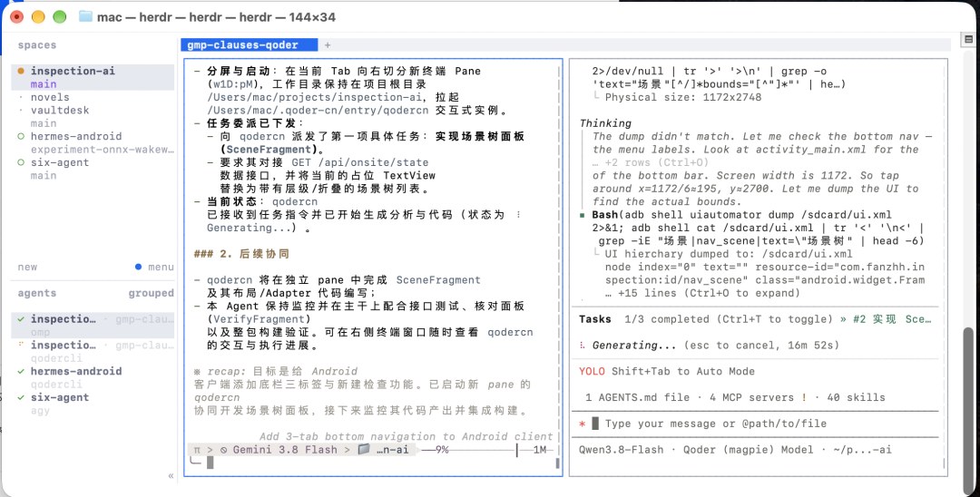This screenshot has width=980, height=497.
Task: Select the inspection-ai space
Action: coord(73,71)
